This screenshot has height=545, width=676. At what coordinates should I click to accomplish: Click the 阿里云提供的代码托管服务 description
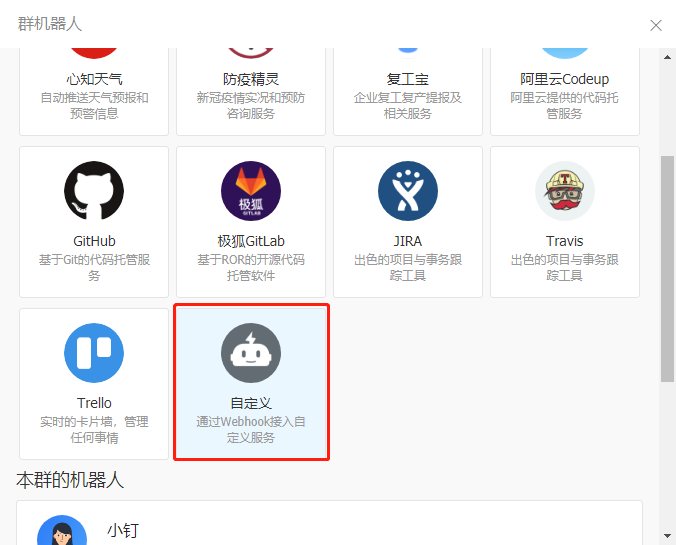[565, 106]
